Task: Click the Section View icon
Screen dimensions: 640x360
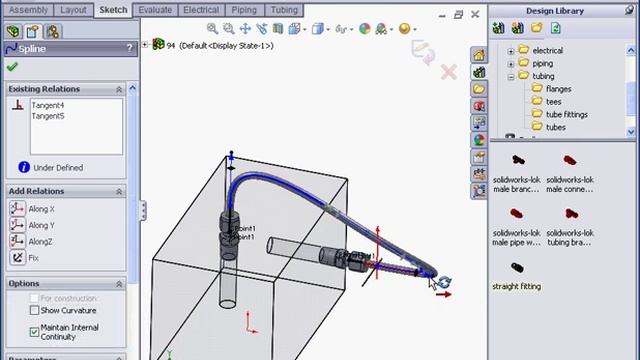Action: point(278,29)
